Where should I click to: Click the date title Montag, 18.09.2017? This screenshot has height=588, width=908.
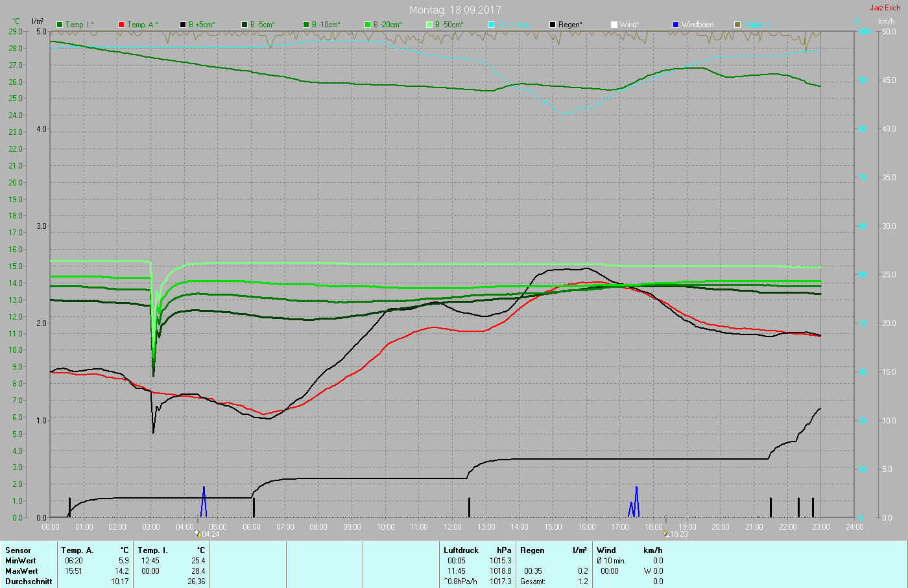(455, 10)
